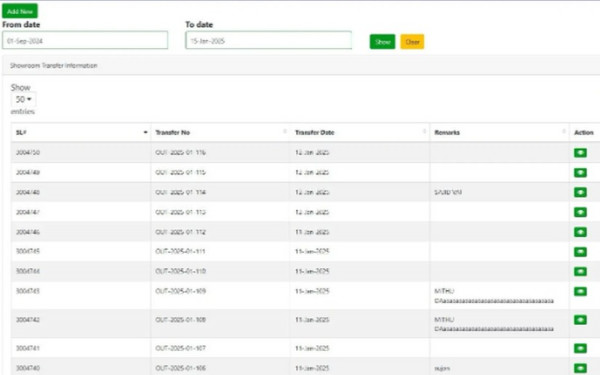This screenshot has width=600, height=375.
Task: Sort table by Transfer Date column
Action: [x=360, y=132]
